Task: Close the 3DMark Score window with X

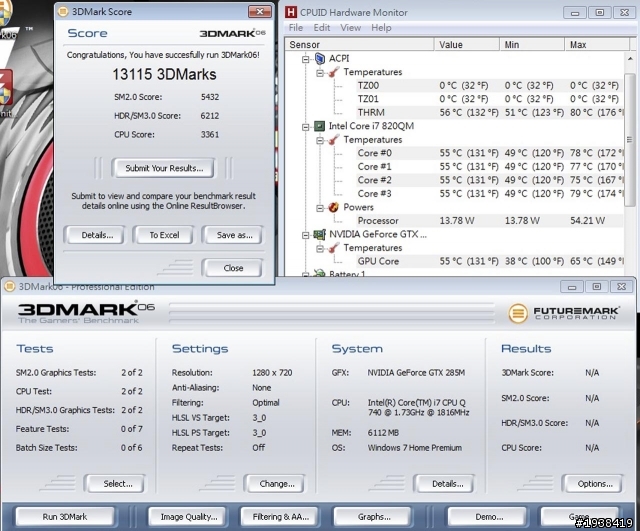Action: pyautogui.click(x=260, y=11)
